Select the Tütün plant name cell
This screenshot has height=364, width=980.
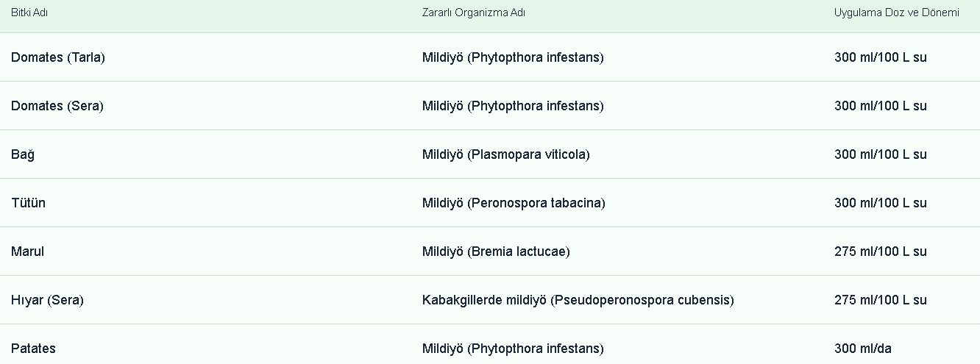click(x=28, y=203)
